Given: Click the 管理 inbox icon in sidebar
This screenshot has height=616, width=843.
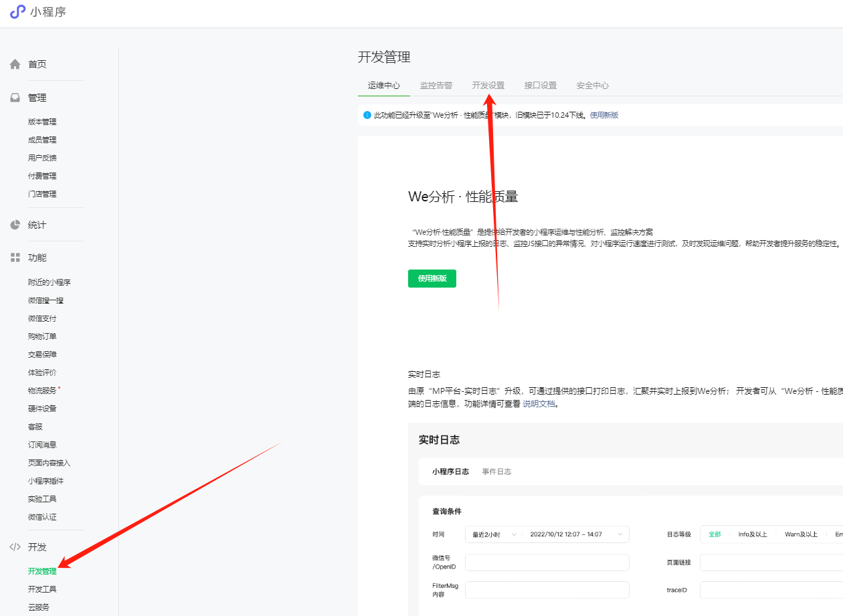Looking at the screenshot, I should (15, 98).
